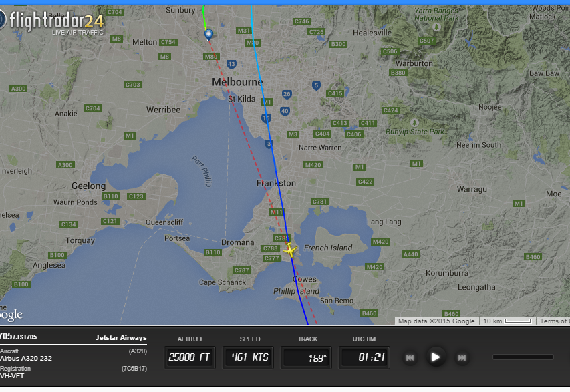Click the ALTITUDE readout display
Image resolution: width=570 pixels, height=392 pixels.
coord(190,357)
